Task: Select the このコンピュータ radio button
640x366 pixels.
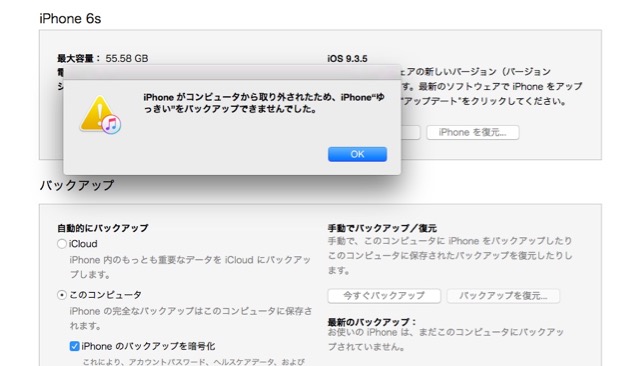Action: click(62, 295)
